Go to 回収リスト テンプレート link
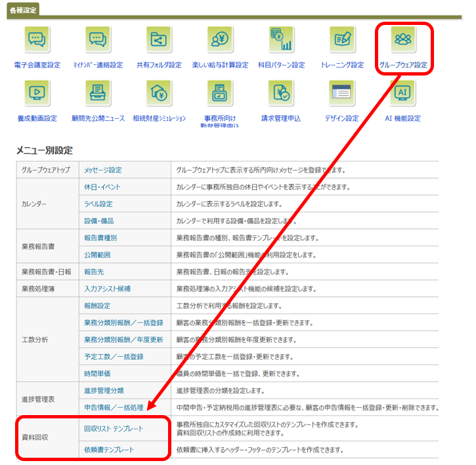Image resolution: width=476 pixels, height=465 pixels. click(114, 429)
